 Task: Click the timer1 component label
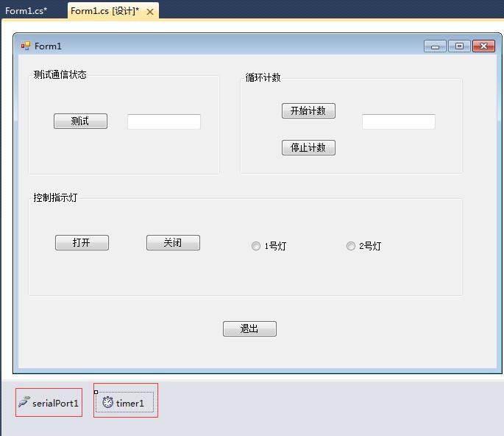click(x=129, y=403)
